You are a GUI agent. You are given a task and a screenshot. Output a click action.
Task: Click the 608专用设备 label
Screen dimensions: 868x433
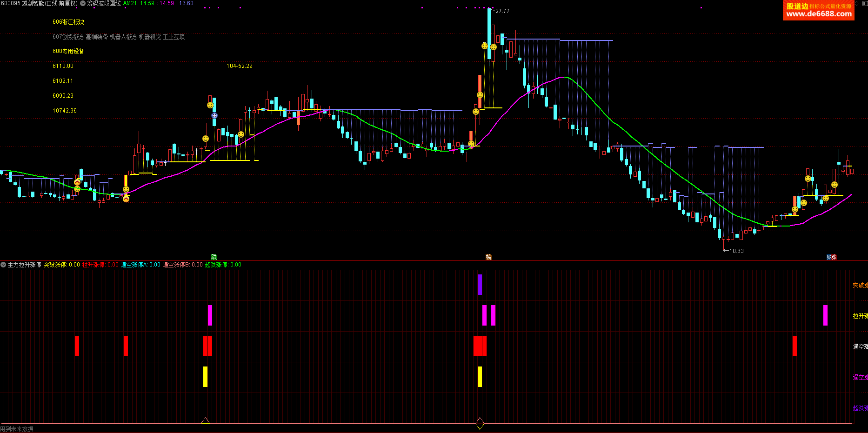point(68,51)
